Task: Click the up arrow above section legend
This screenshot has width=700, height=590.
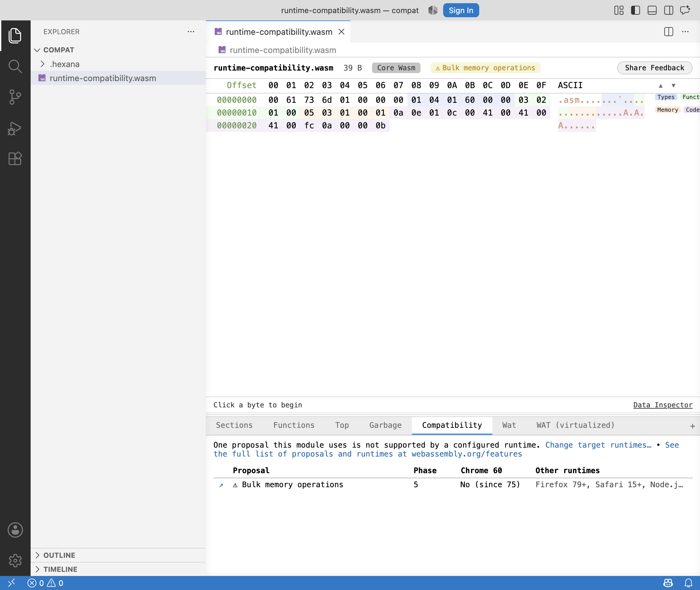Action: click(x=660, y=86)
